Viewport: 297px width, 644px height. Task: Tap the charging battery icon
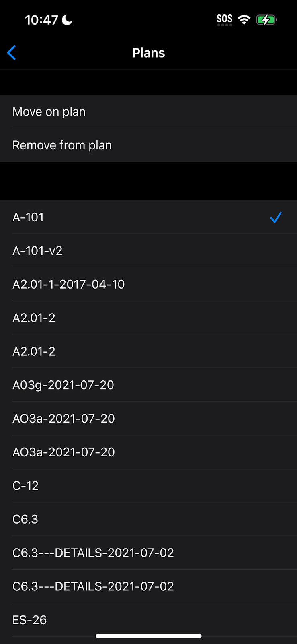tap(266, 20)
